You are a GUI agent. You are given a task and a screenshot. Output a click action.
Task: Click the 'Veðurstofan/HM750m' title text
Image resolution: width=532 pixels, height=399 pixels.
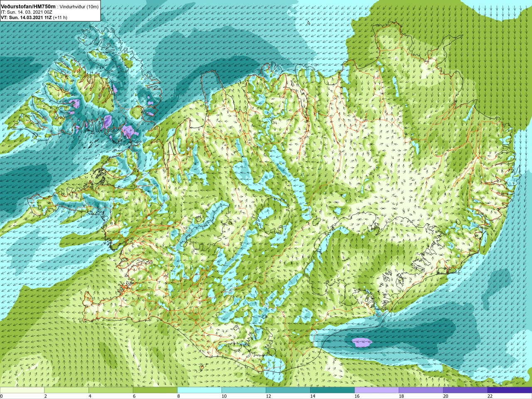coord(28,6)
